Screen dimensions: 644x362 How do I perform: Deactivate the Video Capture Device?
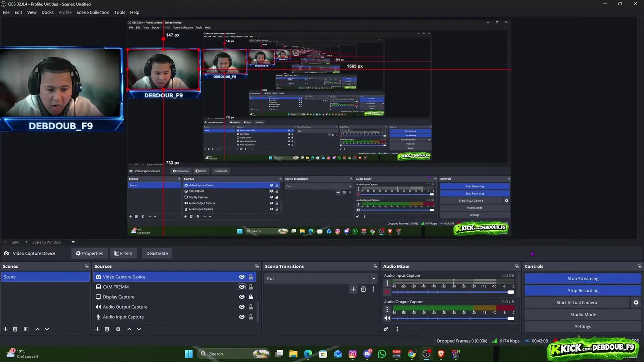pos(157,253)
